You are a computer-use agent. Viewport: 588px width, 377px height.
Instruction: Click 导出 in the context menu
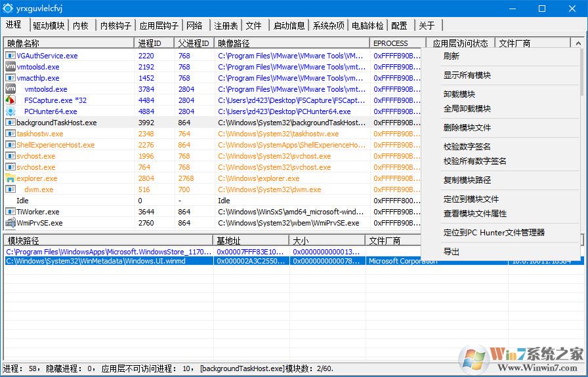451,252
